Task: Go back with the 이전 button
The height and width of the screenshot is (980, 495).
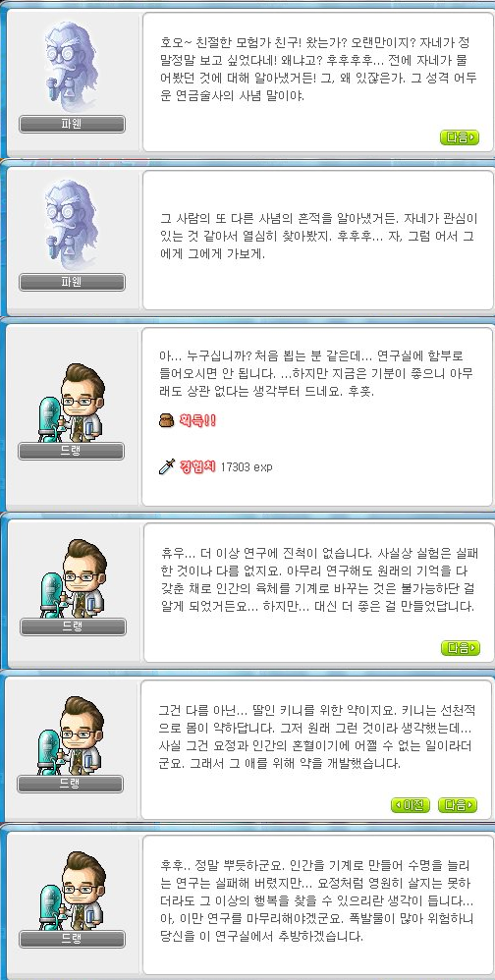Action: click(410, 805)
